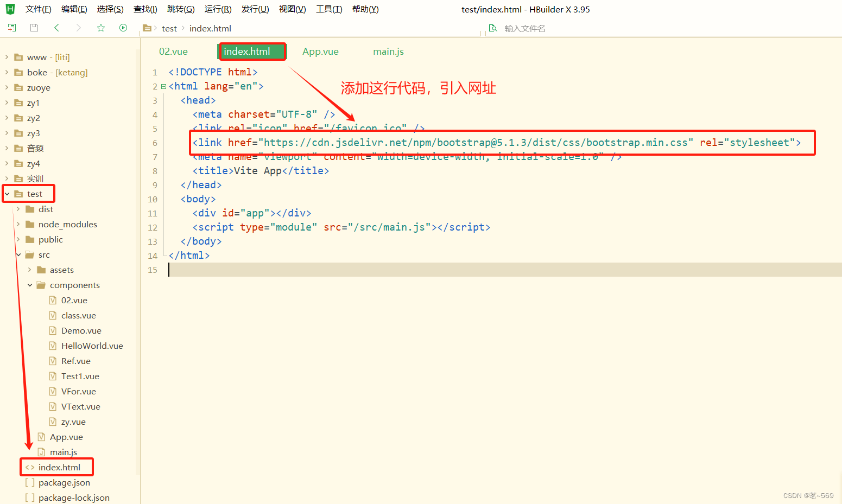Open VText.vue from the file tree
The width and height of the screenshot is (842, 504).
click(81, 406)
